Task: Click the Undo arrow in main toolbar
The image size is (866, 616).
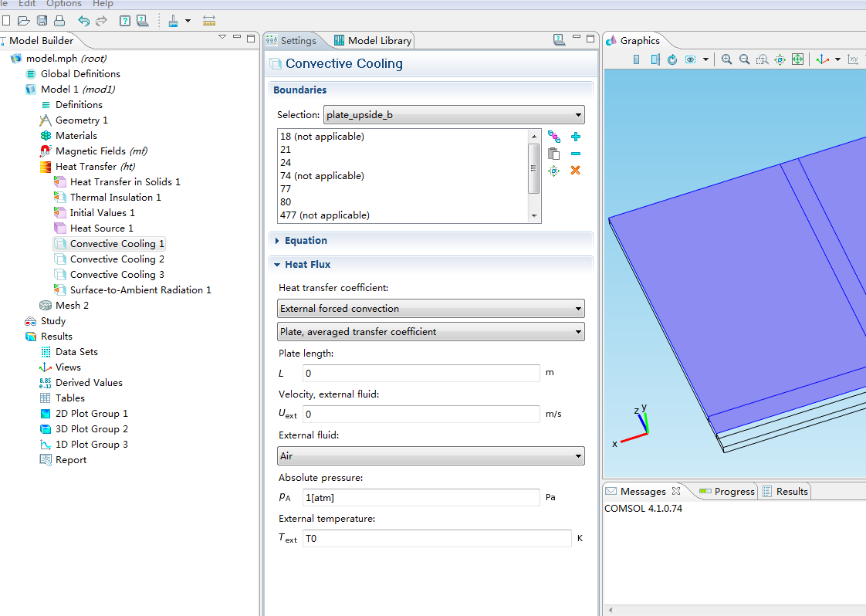Action: [x=83, y=20]
